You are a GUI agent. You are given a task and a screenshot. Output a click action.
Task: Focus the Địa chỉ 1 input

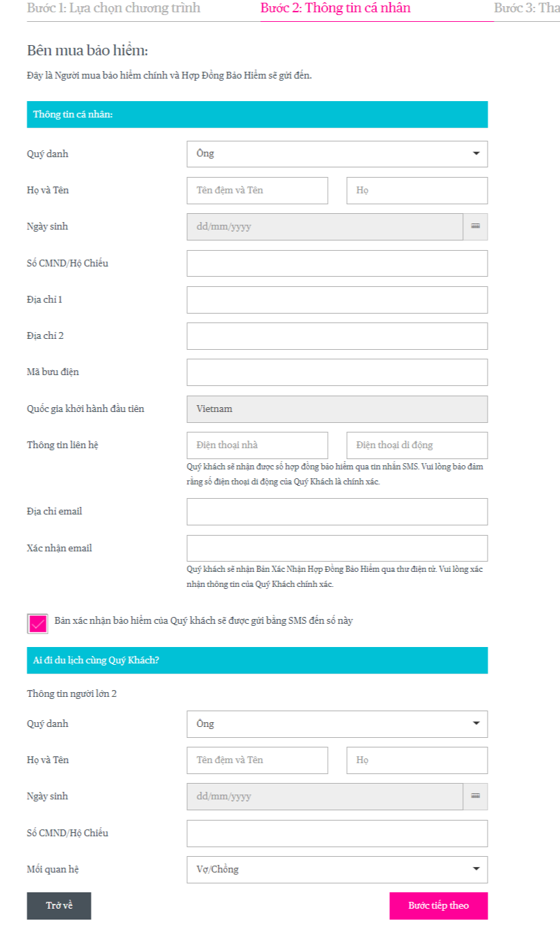point(337,300)
